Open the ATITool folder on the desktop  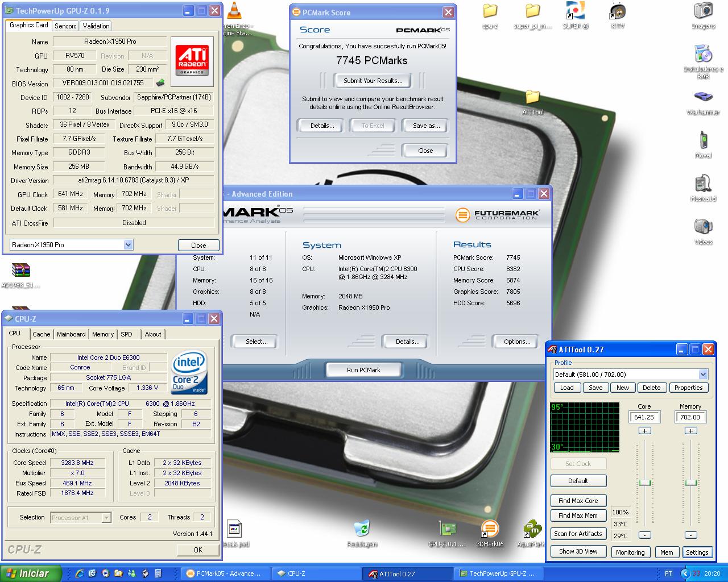tap(532, 102)
